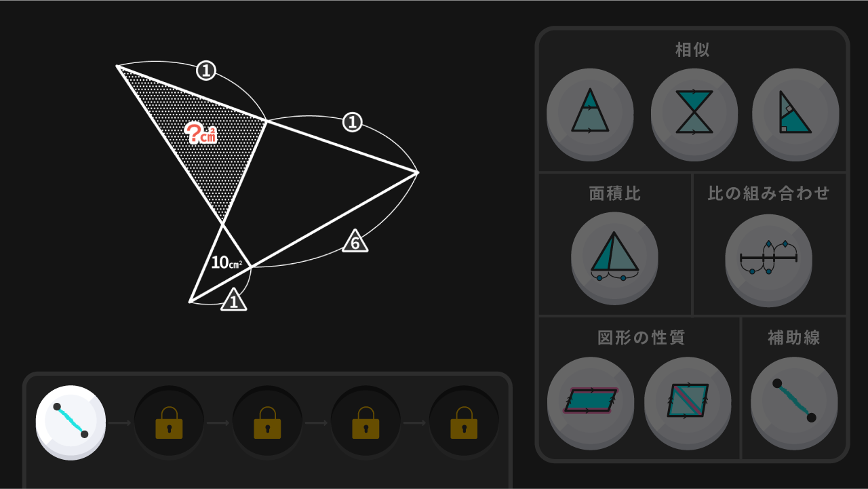Click the third locked step slot

tap(267, 423)
